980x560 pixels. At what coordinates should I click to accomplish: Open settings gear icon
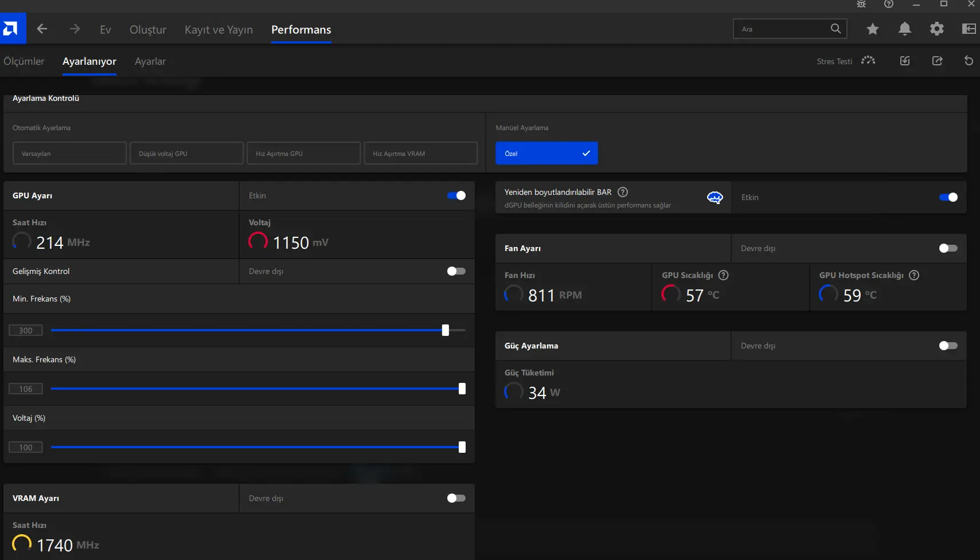[936, 29]
